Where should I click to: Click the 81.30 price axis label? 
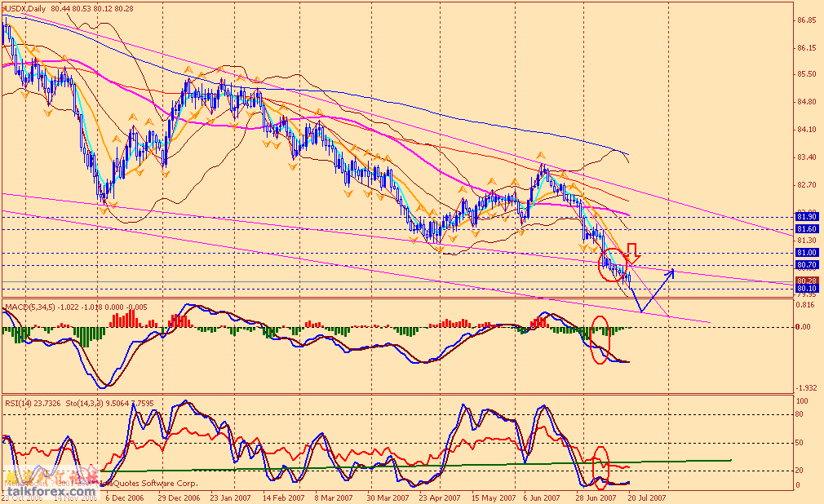(807, 241)
